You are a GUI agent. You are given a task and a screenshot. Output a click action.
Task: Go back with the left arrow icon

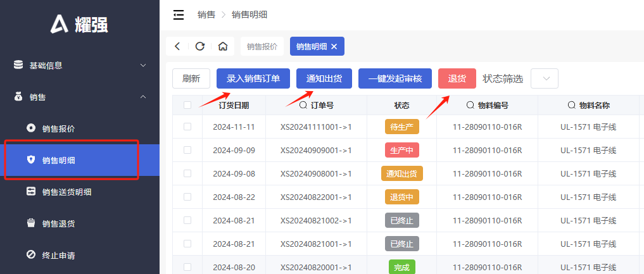click(177, 46)
